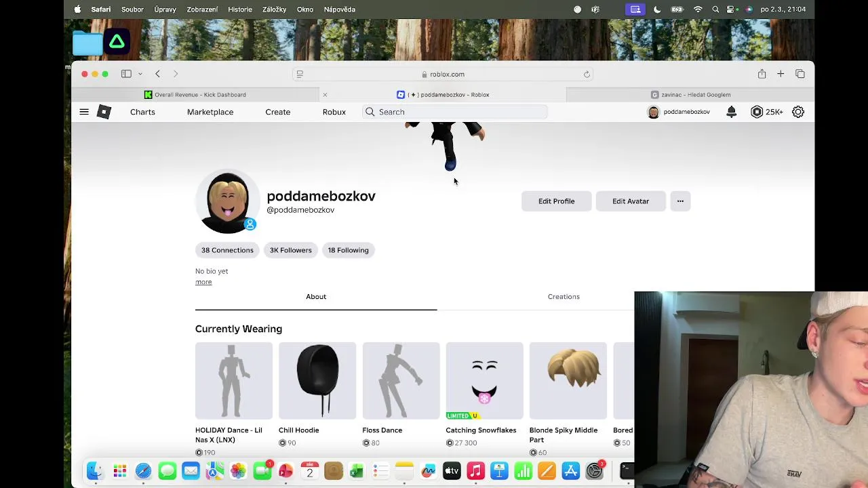Reload the page with Safari refresh icon
Viewport: 868px width, 488px height.
[x=587, y=74]
